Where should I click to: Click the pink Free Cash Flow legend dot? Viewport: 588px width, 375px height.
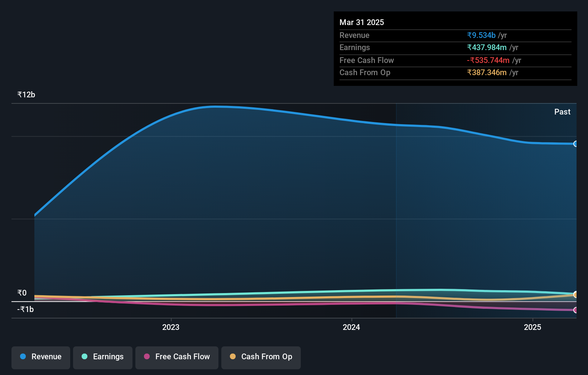coord(147,356)
